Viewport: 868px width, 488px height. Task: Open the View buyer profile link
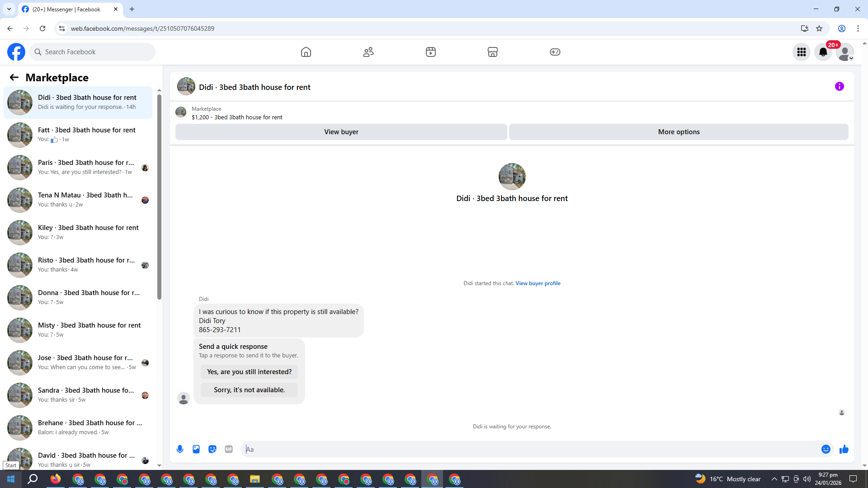pos(538,283)
